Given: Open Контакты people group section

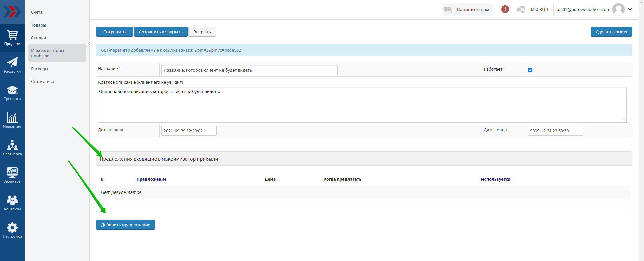Looking at the screenshot, I should [12, 203].
